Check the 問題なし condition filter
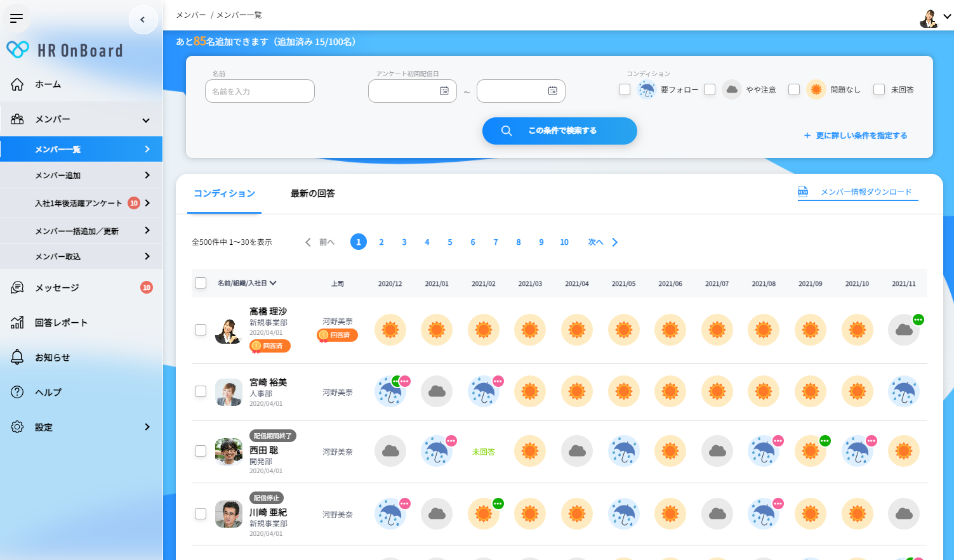This screenshot has width=954, height=560. coord(794,89)
